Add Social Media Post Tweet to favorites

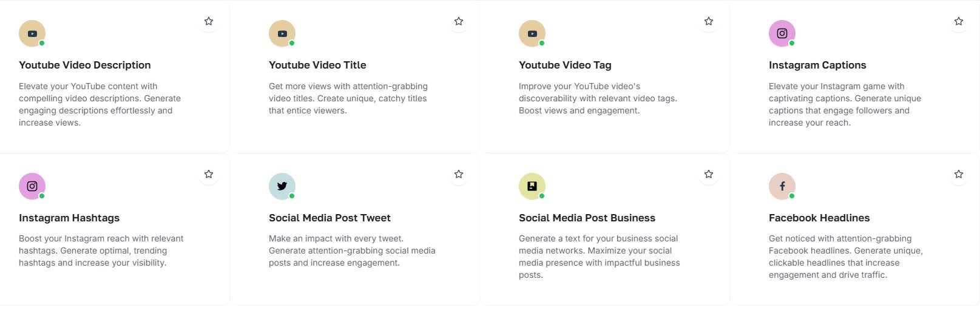tap(459, 174)
